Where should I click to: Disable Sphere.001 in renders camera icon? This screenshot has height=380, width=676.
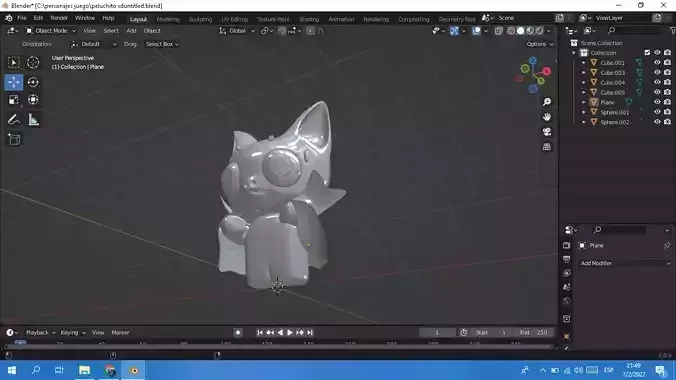point(667,112)
